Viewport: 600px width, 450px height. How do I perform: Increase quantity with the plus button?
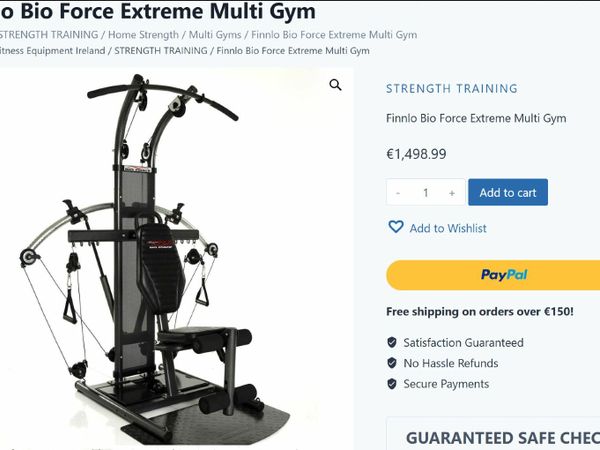[452, 192]
